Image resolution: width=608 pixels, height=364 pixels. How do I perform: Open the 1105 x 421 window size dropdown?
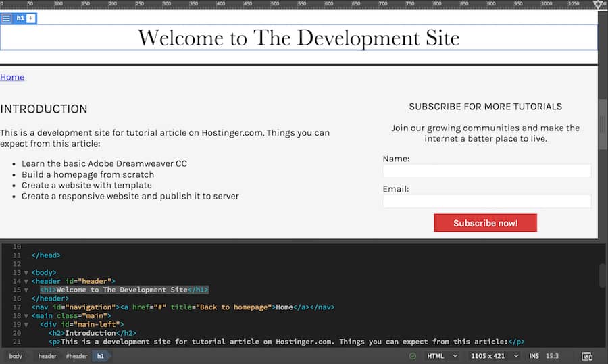pos(495,356)
